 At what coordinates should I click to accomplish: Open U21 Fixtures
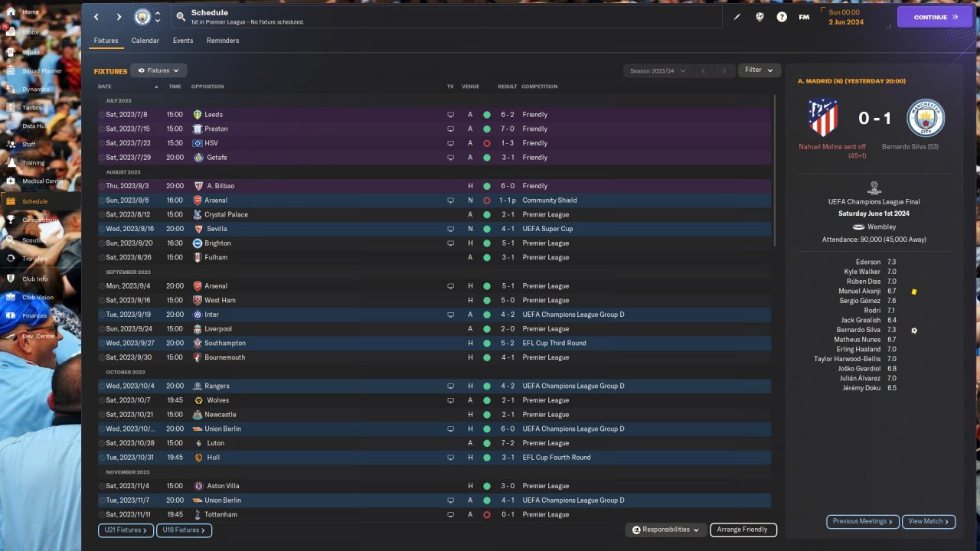126,530
